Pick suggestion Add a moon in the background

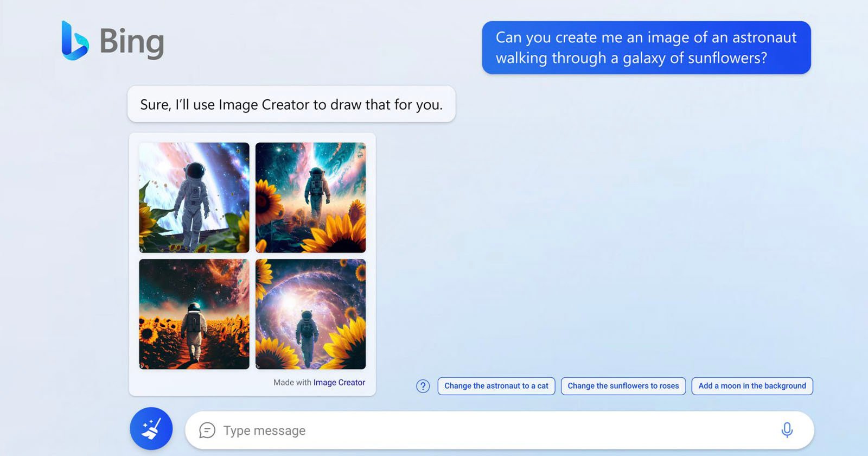(x=752, y=386)
